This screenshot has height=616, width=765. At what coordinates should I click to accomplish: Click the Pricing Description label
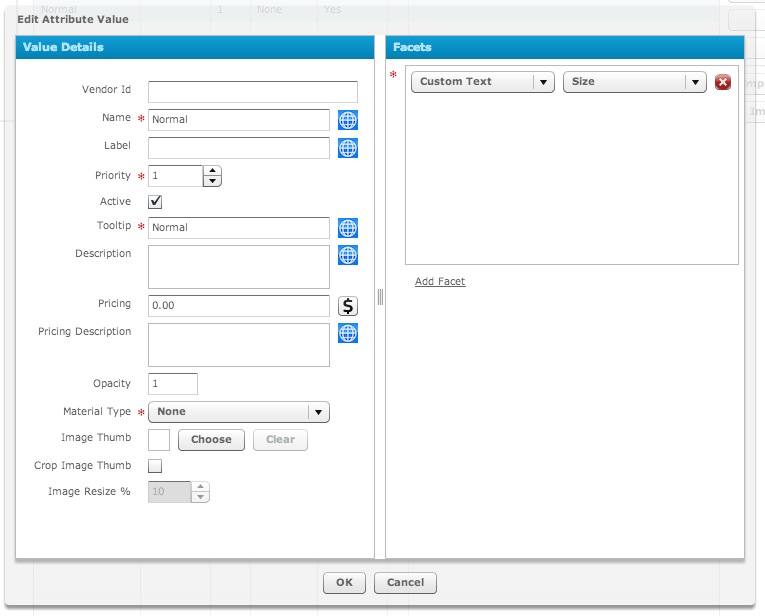click(84, 332)
